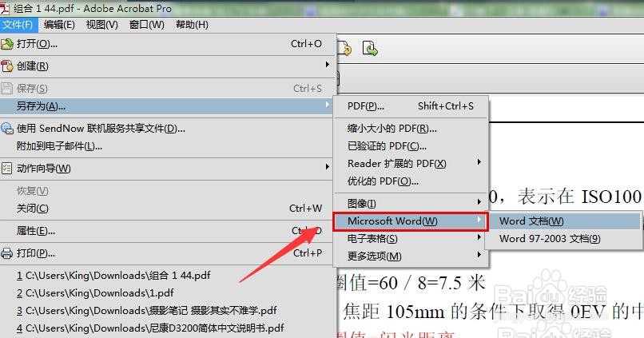Expand Reader 扩展的 PDF(X) submenu arrow

pyautogui.click(x=479, y=162)
